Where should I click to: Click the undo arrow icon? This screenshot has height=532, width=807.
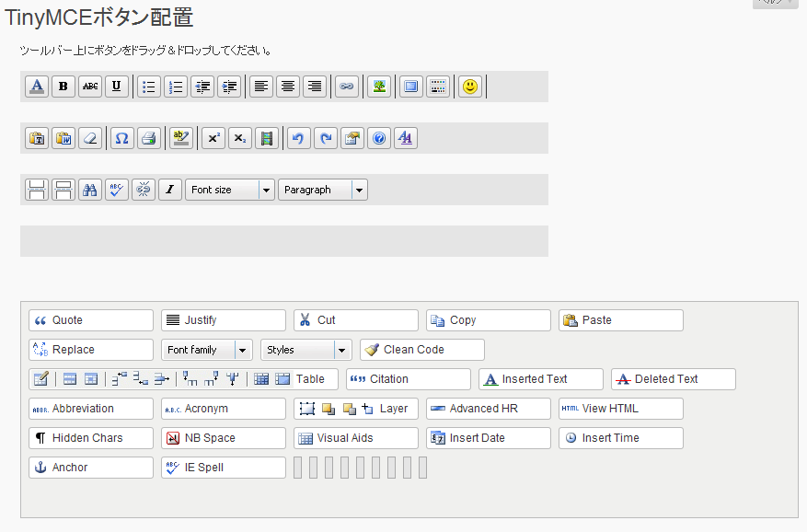pos(298,138)
